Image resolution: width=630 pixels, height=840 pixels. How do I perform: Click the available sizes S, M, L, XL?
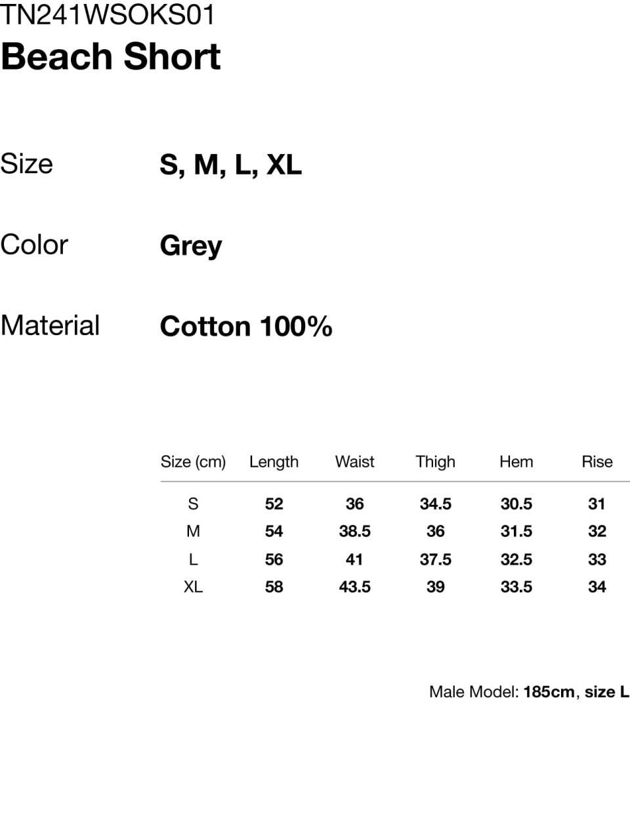click(230, 165)
